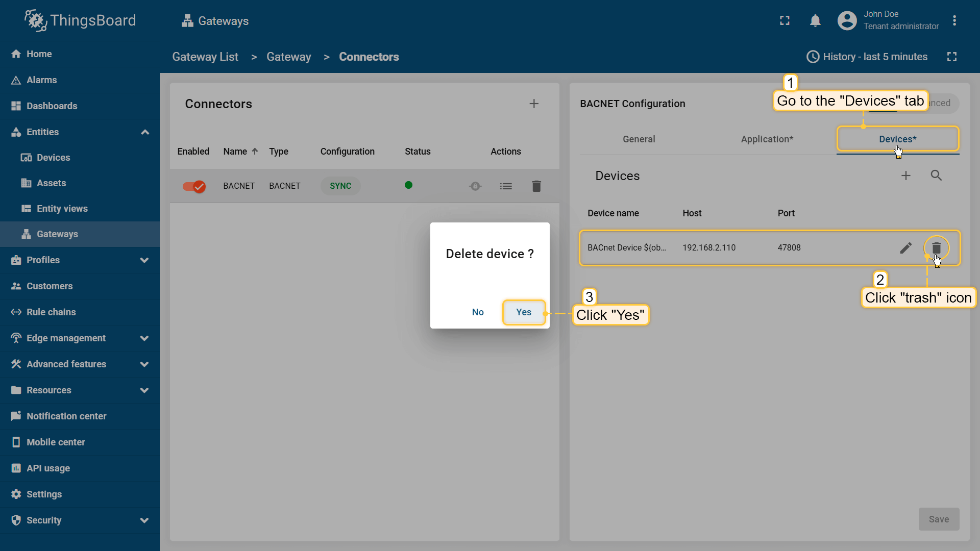This screenshot has height=551, width=980.
Task: Delete the BACNET connector via trash icon
Action: (536, 186)
